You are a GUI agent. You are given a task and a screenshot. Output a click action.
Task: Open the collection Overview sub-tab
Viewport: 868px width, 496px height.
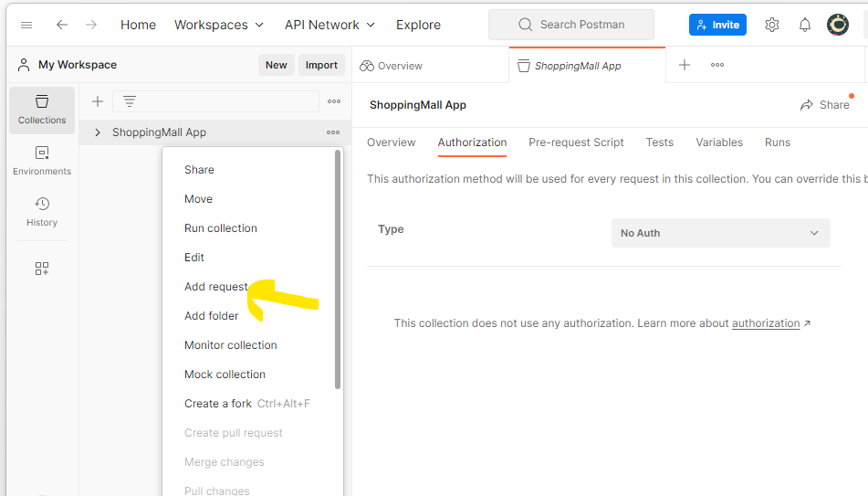coord(391,142)
